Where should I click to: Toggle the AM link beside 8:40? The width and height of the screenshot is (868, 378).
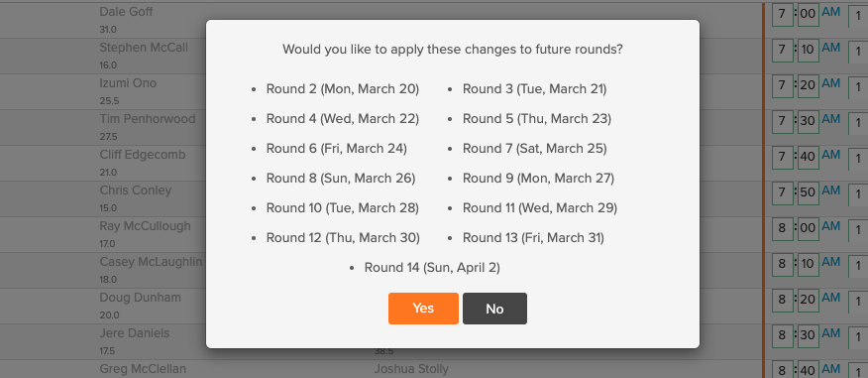[831, 370]
